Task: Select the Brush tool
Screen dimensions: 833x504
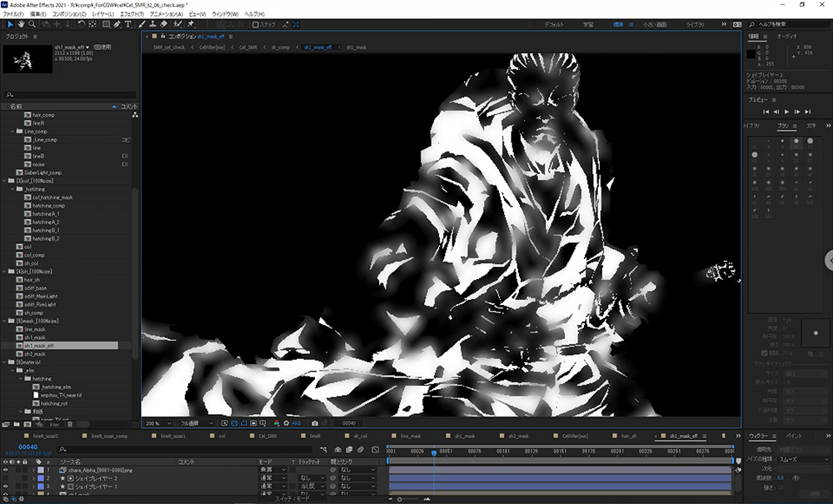Action: pyautogui.click(x=142, y=24)
